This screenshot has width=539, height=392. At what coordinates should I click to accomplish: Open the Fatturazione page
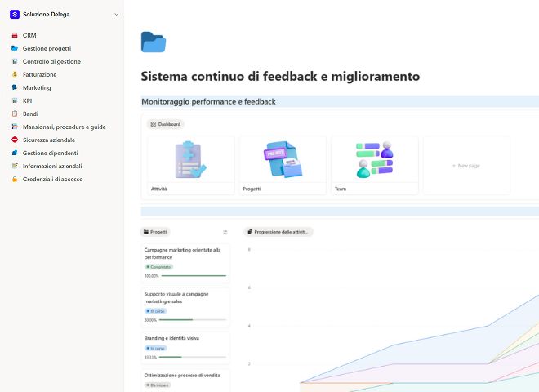pos(39,74)
